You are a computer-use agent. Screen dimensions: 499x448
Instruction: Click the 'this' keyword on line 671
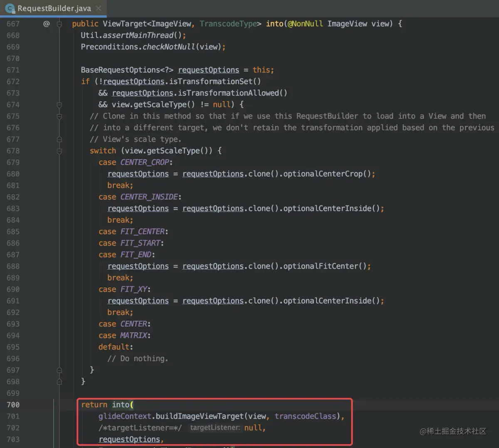pyautogui.click(x=261, y=70)
